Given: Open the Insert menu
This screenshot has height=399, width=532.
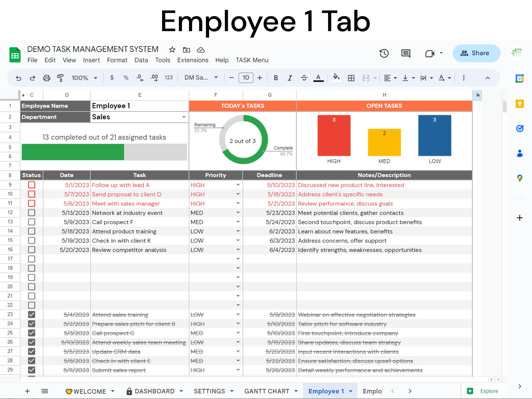Looking at the screenshot, I should pyautogui.click(x=91, y=60).
